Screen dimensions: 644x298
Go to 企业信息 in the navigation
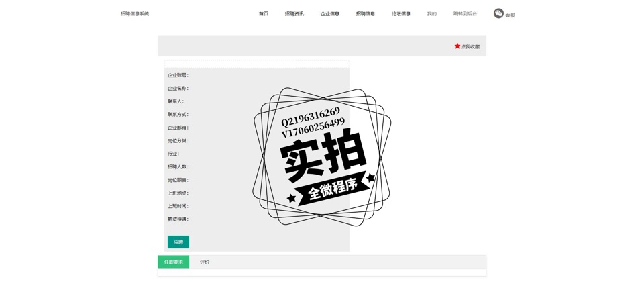coord(330,14)
